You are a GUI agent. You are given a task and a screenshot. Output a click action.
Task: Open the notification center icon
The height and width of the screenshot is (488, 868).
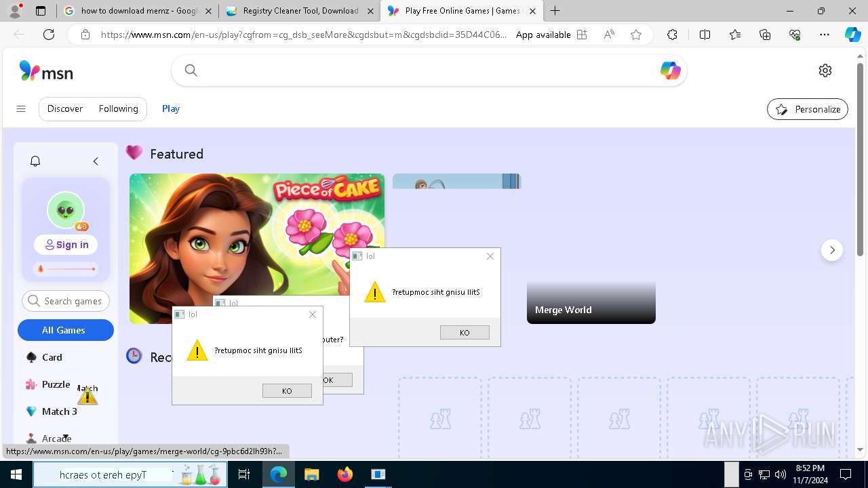coord(846,474)
